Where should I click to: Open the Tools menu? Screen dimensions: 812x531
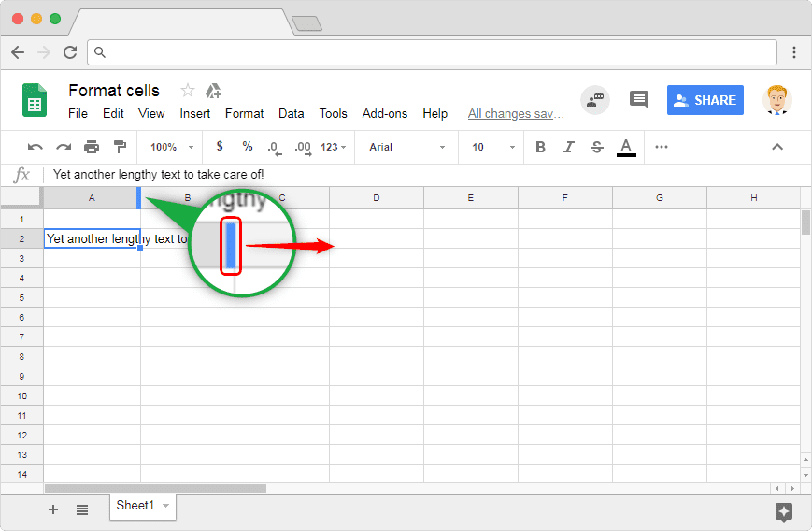click(x=333, y=113)
